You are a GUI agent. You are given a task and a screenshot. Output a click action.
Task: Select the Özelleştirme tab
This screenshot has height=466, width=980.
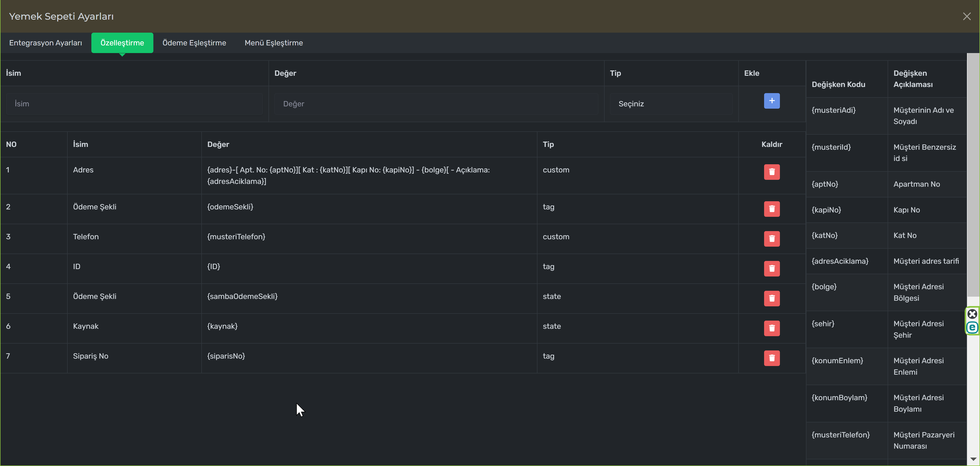pyautogui.click(x=122, y=43)
